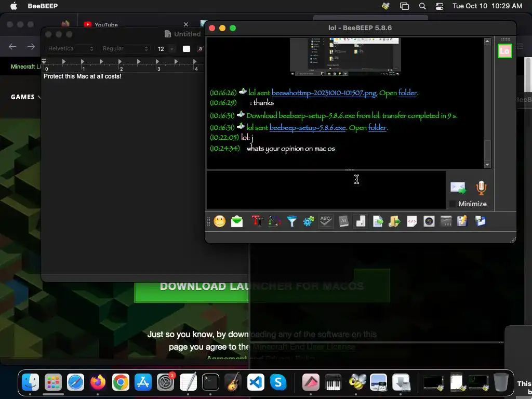Click the Download Launcher for macOS button
532x399 pixels.
tap(262, 286)
